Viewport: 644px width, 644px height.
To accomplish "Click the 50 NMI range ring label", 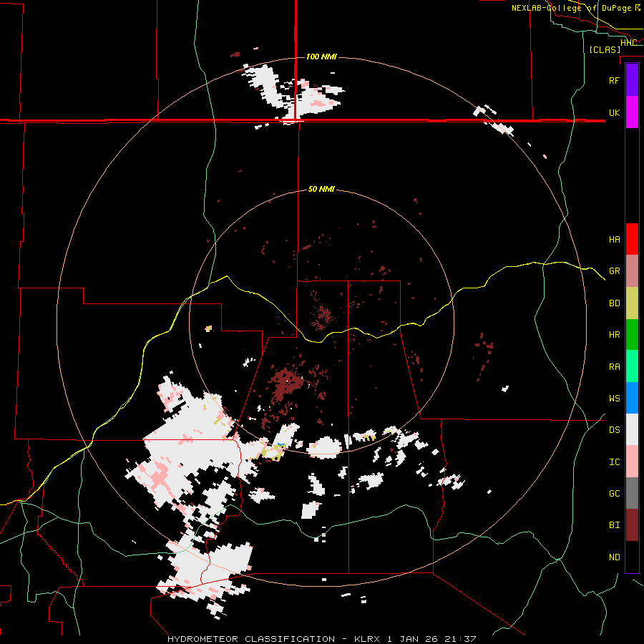I will pyautogui.click(x=321, y=189).
